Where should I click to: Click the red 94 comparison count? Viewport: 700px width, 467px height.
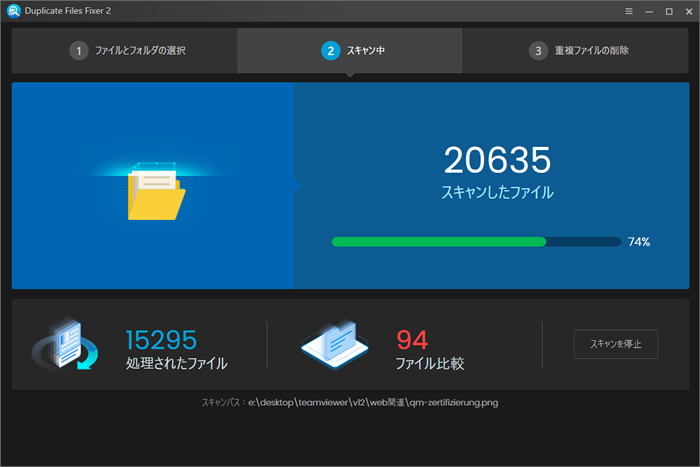[x=412, y=340]
